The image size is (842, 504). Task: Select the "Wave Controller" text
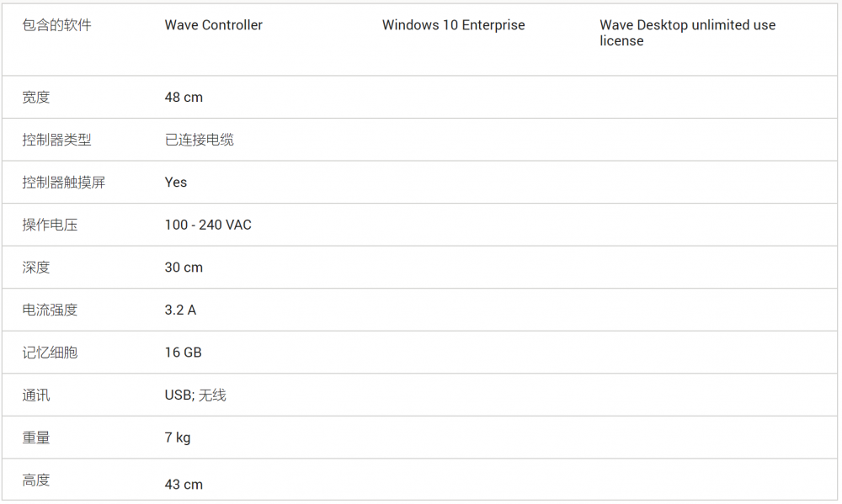pos(213,25)
